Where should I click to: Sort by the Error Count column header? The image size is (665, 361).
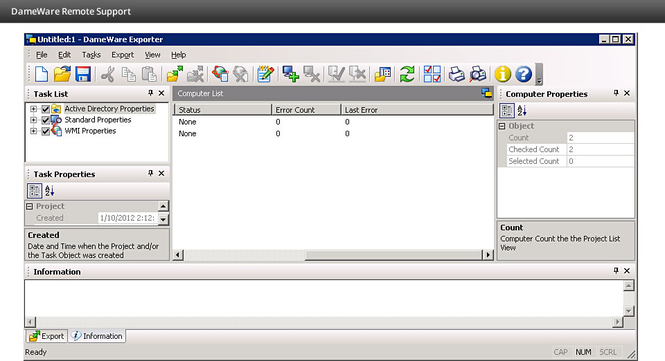tap(306, 110)
